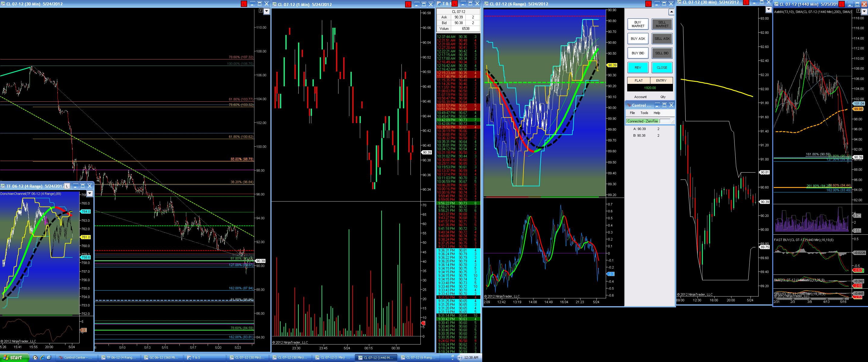The height and width of the screenshot is (362, 868).
Task: Click the red L link icon on the large CL 07-12 (30 Min) chart title bar
Action: click(x=244, y=4)
